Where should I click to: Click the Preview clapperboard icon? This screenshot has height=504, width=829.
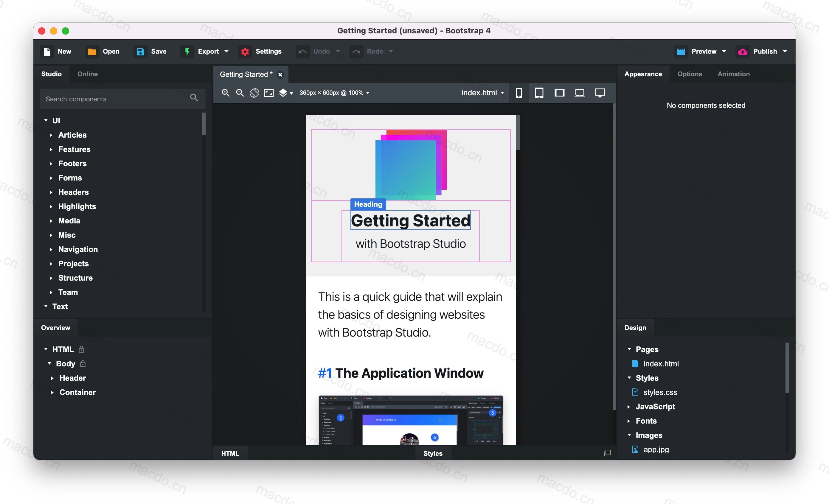click(x=681, y=52)
